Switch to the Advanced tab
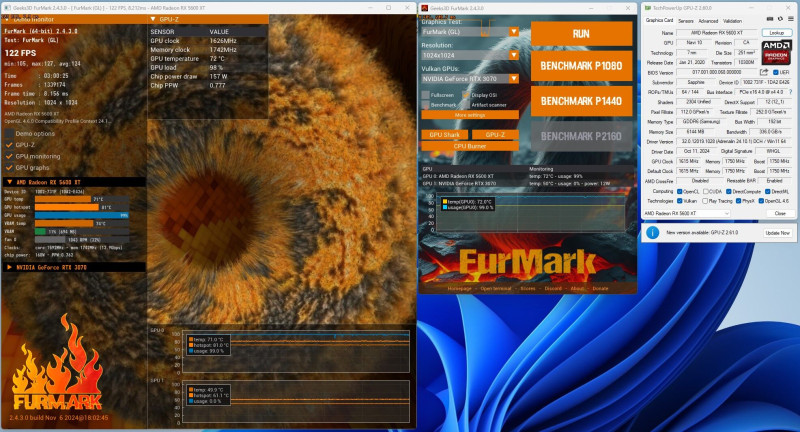 point(708,21)
